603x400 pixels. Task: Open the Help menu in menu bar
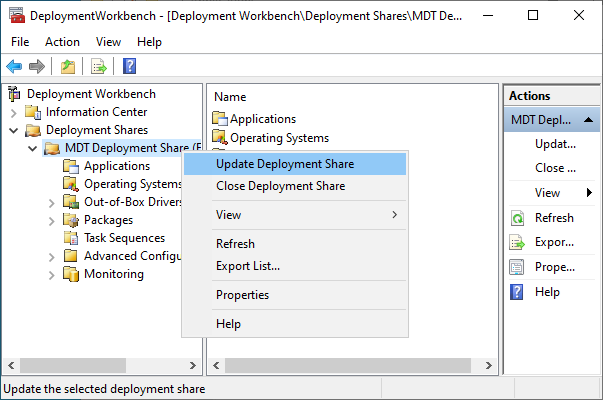pos(149,42)
